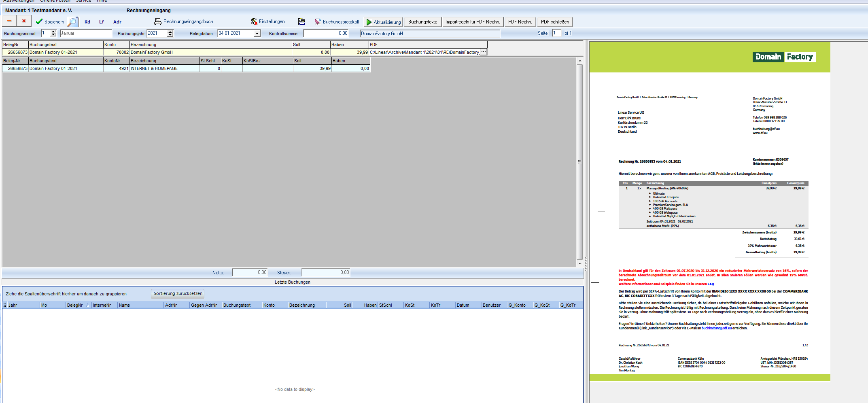Click the KoStBez column header
This screenshot has height=403, width=868.
[267, 61]
